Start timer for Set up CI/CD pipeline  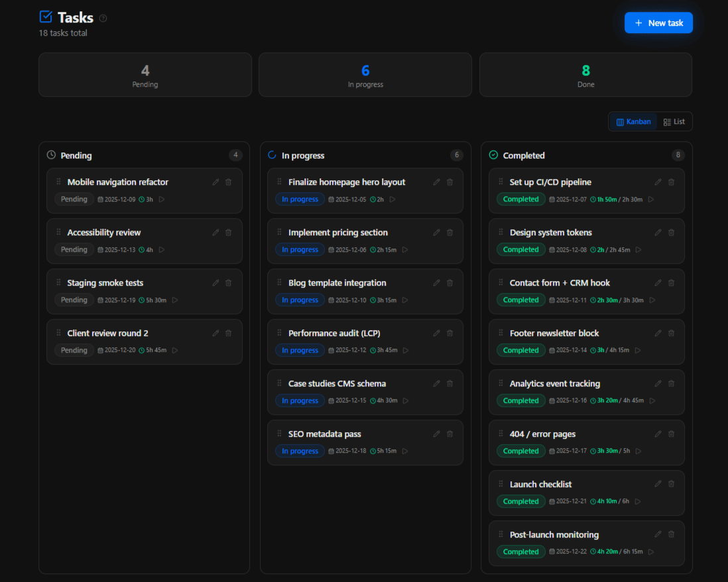pos(651,200)
